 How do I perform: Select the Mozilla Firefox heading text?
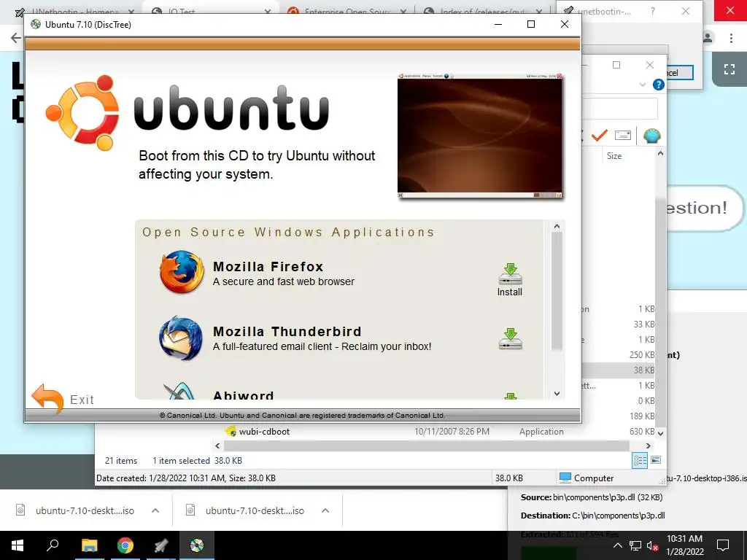[268, 267]
